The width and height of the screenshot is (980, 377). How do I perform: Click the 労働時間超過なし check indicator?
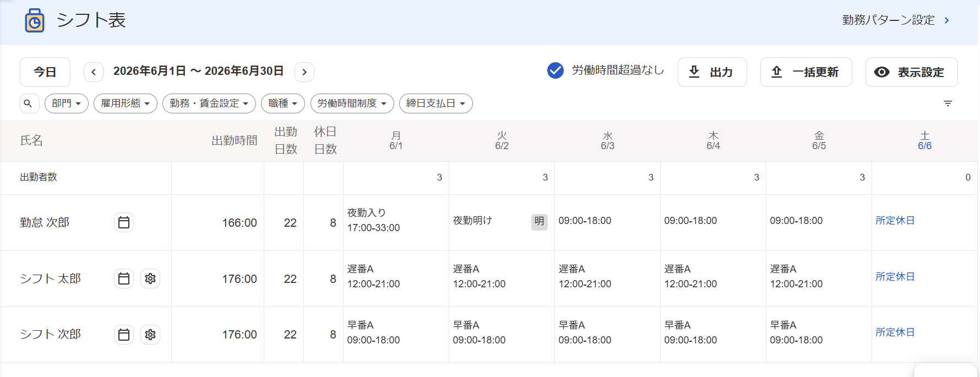(x=556, y=70)
